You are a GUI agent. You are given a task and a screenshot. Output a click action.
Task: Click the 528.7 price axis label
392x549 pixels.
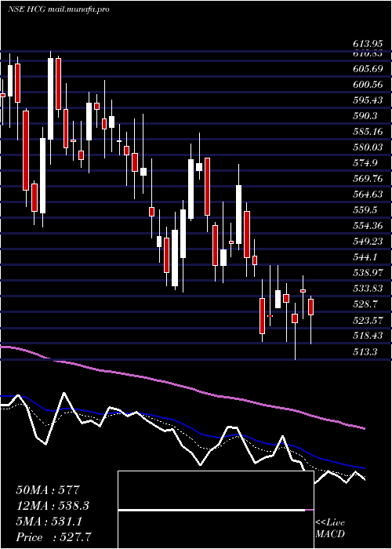pos(365,304)
